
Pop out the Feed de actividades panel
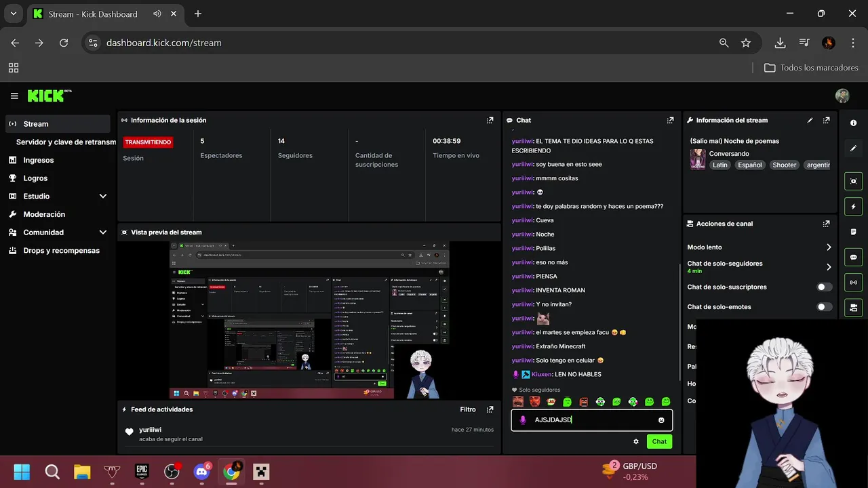[490, 409]
